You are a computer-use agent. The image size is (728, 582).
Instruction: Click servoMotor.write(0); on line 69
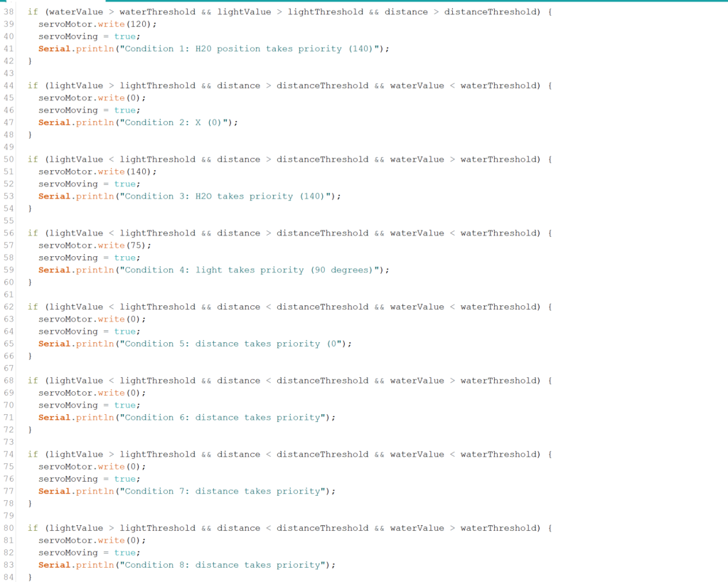point(92,393)
